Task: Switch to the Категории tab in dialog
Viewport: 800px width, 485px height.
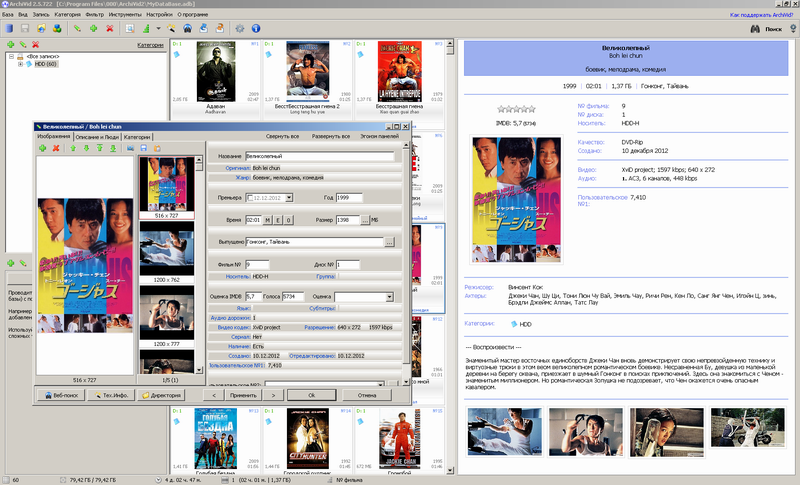Action: pos(137,137)
